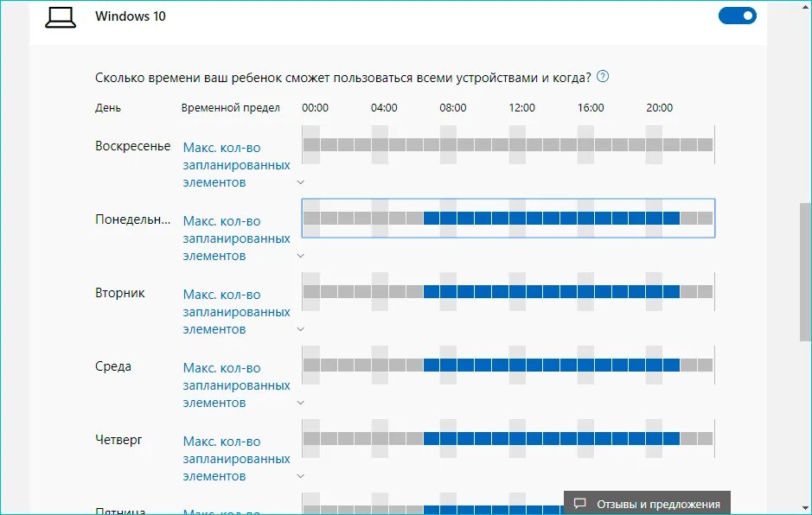Click the 16:00 time header label
Screen dimensions: 812x515
tap(591, 108)
